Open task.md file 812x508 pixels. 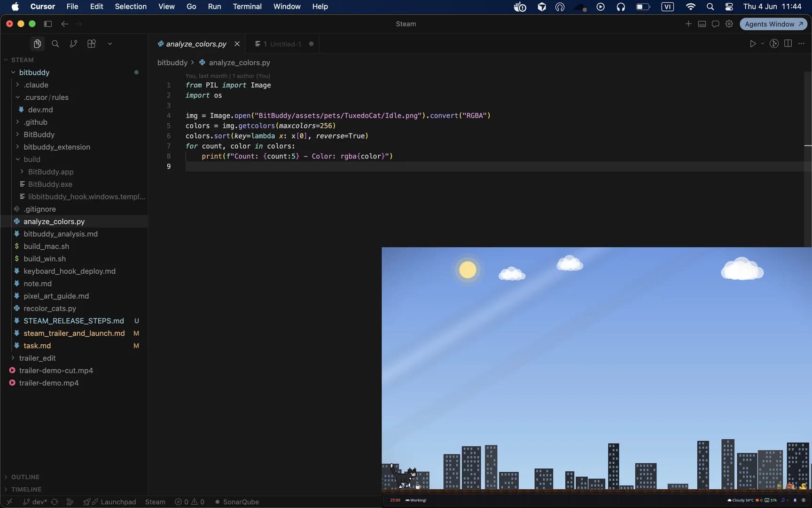click(x=74, y=346)
